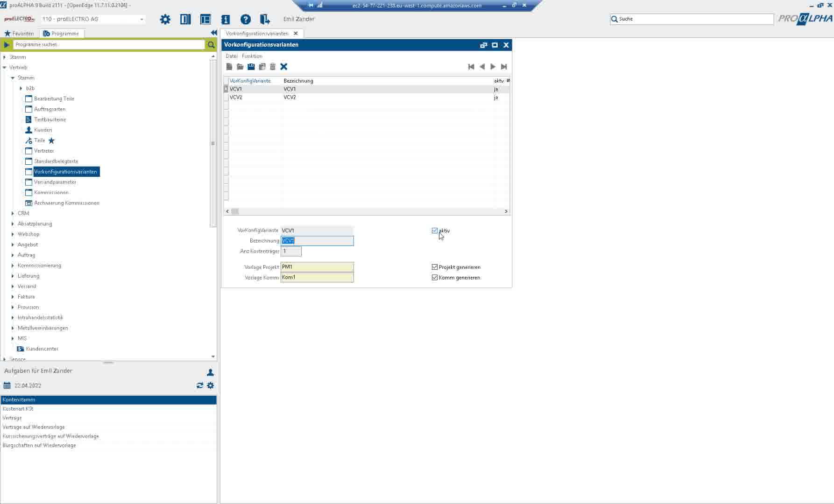Screen dimensions: 834x504
Task: Open the Funktion menu
Action: 252,56
